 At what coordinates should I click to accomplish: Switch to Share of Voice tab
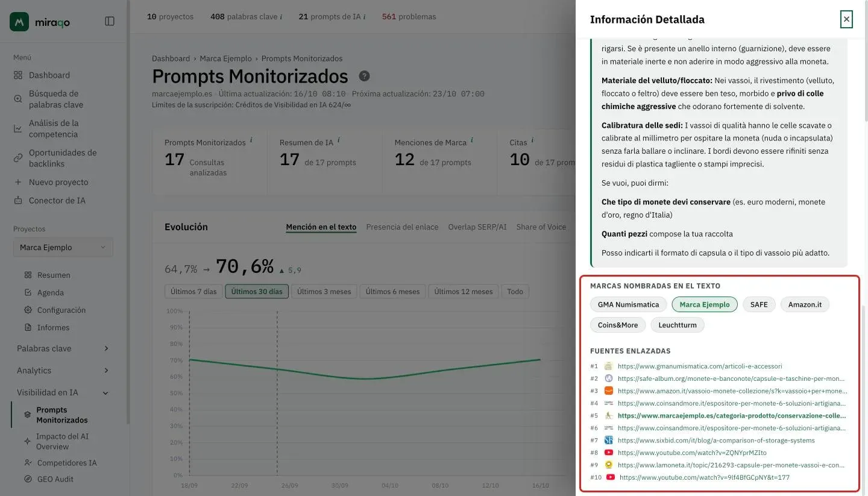click(541, 227)
